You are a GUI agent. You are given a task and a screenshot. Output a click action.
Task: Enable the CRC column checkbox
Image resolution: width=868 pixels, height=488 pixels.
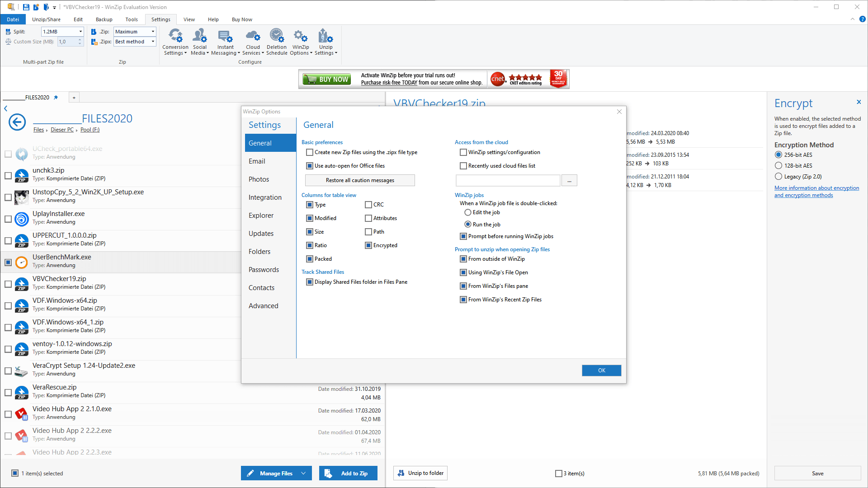(368, 205)
